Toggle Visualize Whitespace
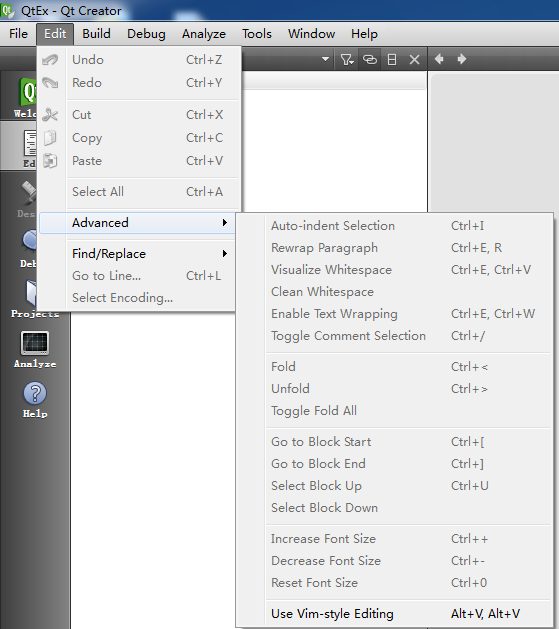The height and width of the screenshot is (629, 559). click(x=395, y=270)
